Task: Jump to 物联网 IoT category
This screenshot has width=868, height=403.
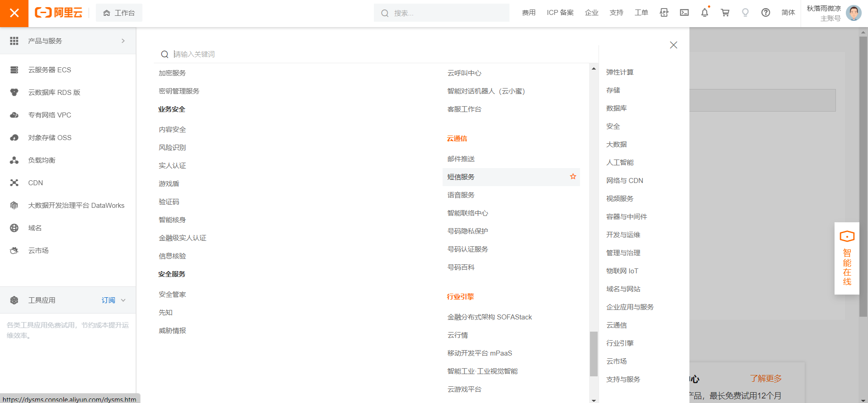Action: point(622,271)
